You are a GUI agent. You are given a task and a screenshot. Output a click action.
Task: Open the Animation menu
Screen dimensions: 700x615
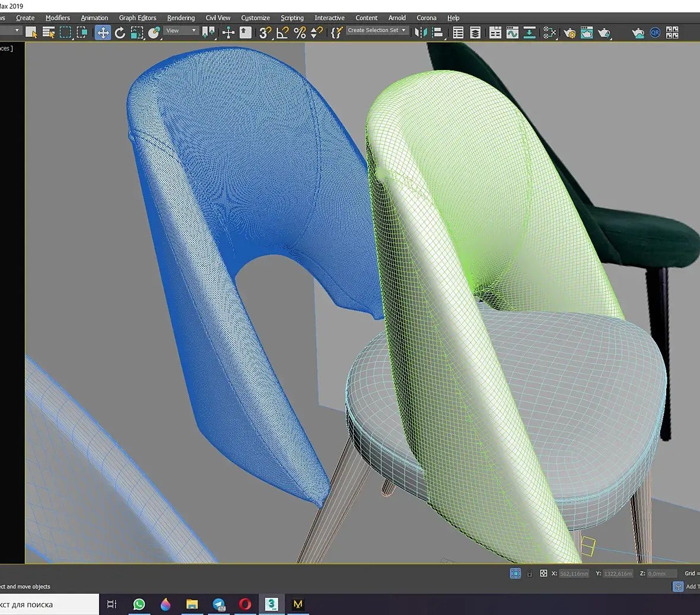click(94, 18)
